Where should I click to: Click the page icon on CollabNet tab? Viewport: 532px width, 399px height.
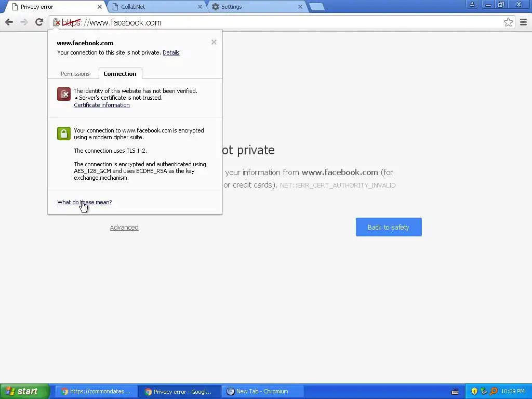tap(115, 7)
